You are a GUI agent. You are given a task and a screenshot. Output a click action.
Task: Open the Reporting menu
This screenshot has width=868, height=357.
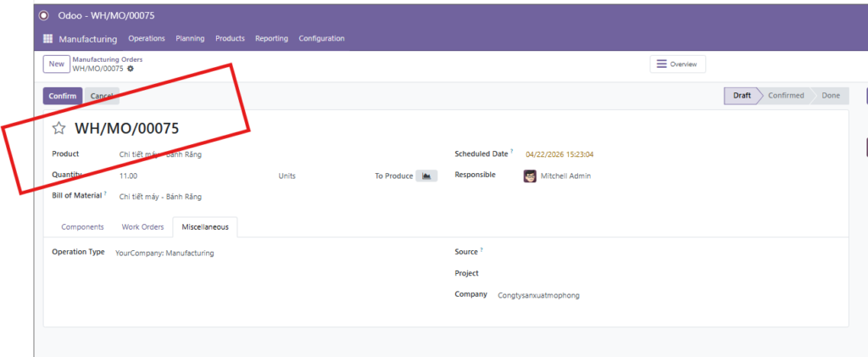(x=271, y=39)
